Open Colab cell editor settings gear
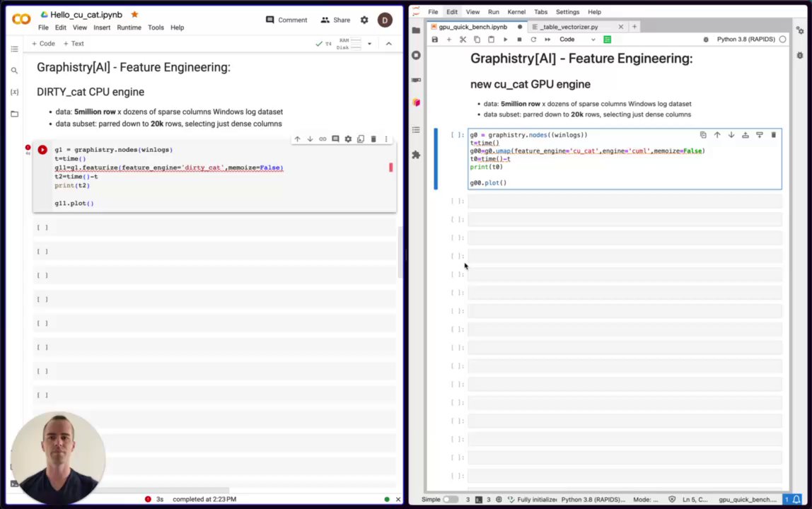The height and width of the screenshot is (509, 812). pyautogui.click(x=348, y=139)
